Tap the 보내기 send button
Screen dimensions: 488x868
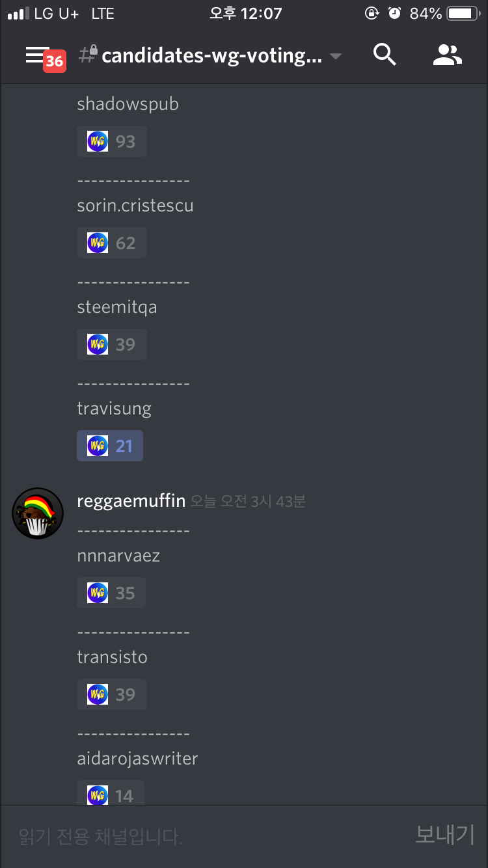445,835
